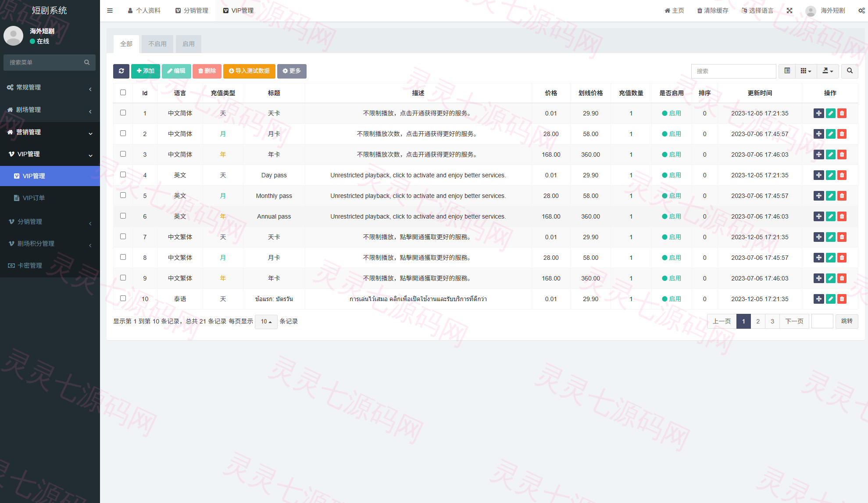Click the user avatar in the top header

click(x=811, y=11)
